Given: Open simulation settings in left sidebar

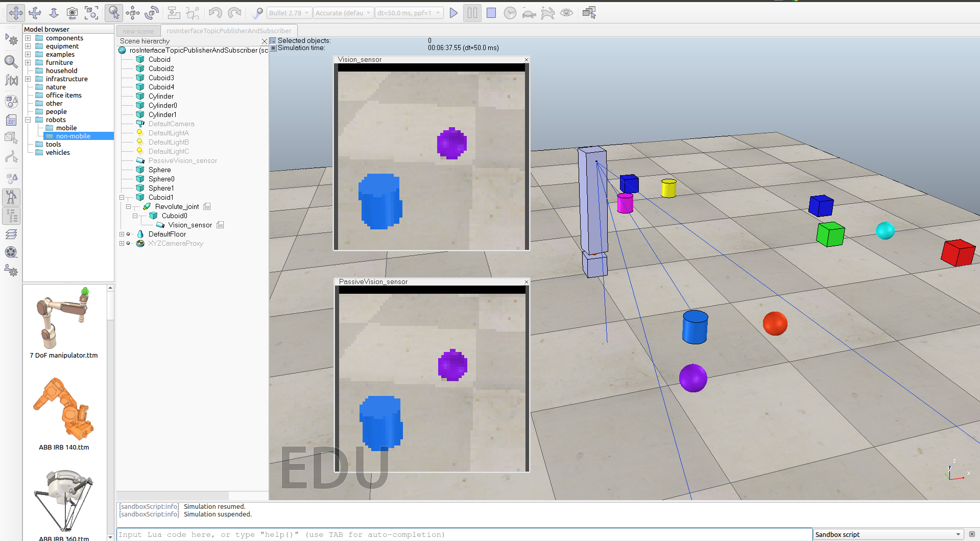Looking at the screenshot, I should click(x=11, y=40).
